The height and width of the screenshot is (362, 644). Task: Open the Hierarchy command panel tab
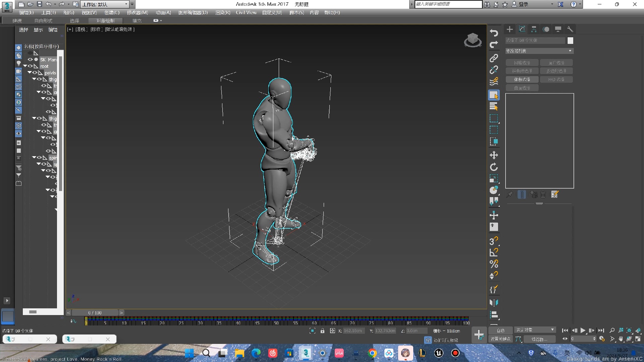[x=534, y=29]
